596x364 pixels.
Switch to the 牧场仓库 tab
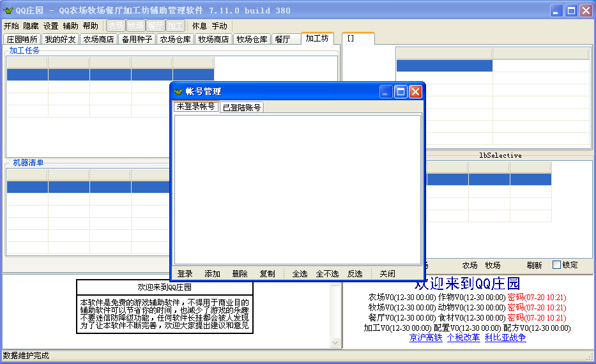[x=252, y=39]
